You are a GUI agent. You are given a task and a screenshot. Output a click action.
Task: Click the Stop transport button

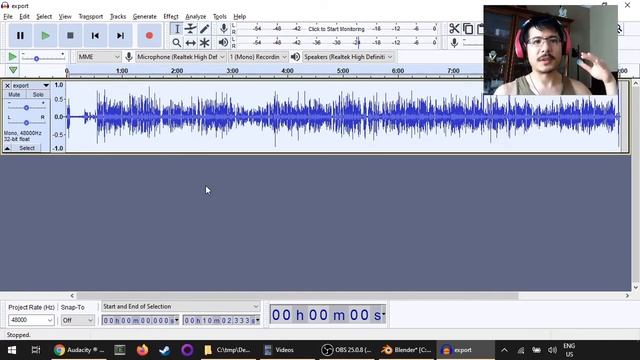tap(70, 36)
